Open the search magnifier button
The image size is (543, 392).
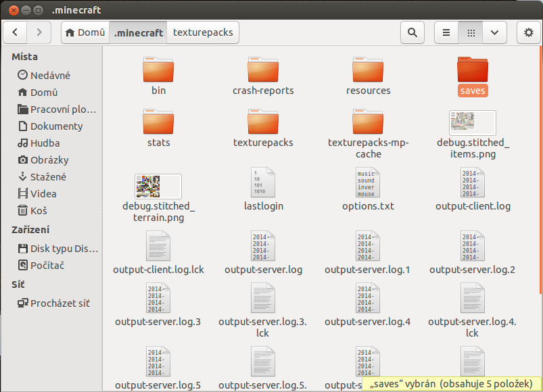click(412, 32)
